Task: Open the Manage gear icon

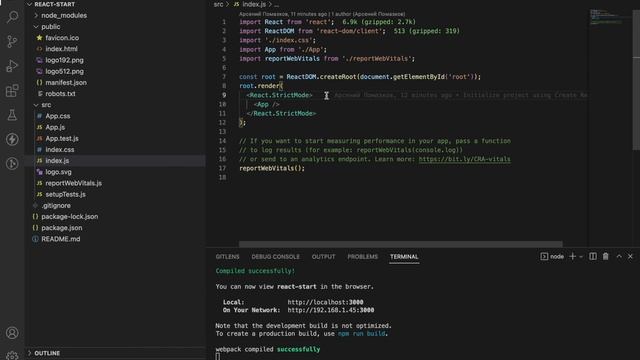Action: point(12,356)
